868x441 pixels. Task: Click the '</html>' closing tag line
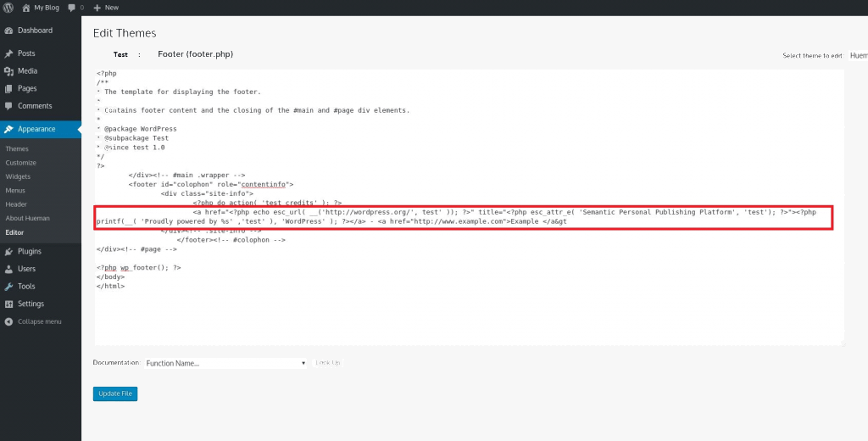point(111,287)
